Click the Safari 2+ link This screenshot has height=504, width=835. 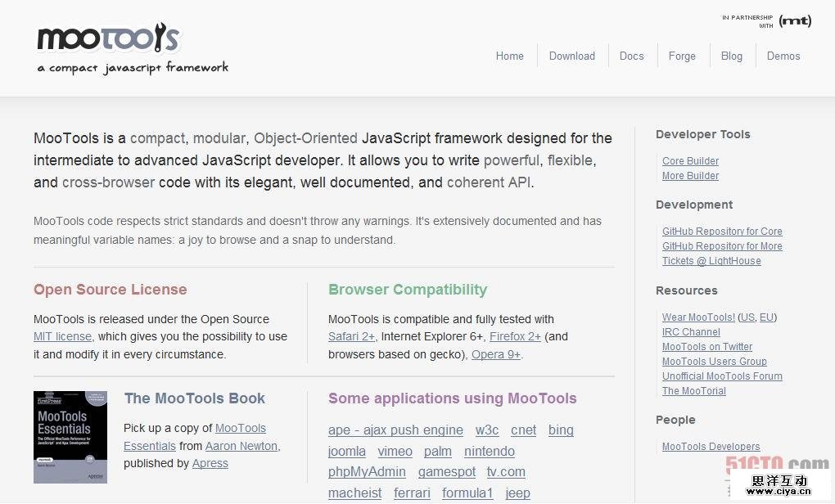(351, 336)
